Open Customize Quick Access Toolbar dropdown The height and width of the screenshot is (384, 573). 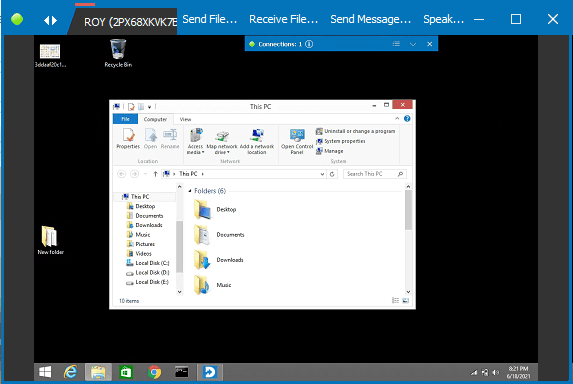pyautogui.click(x=149, y=107)
